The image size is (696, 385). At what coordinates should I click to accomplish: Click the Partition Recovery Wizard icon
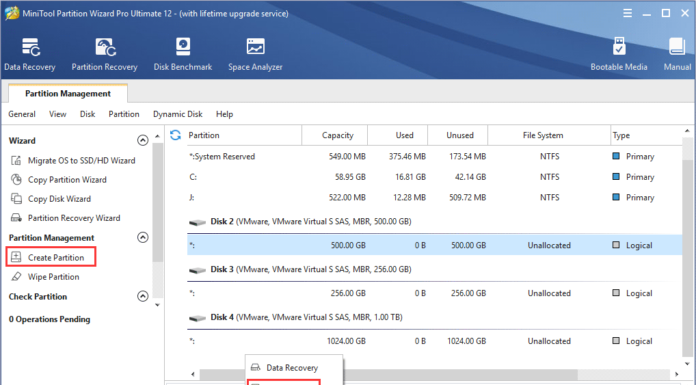[16, 218]
